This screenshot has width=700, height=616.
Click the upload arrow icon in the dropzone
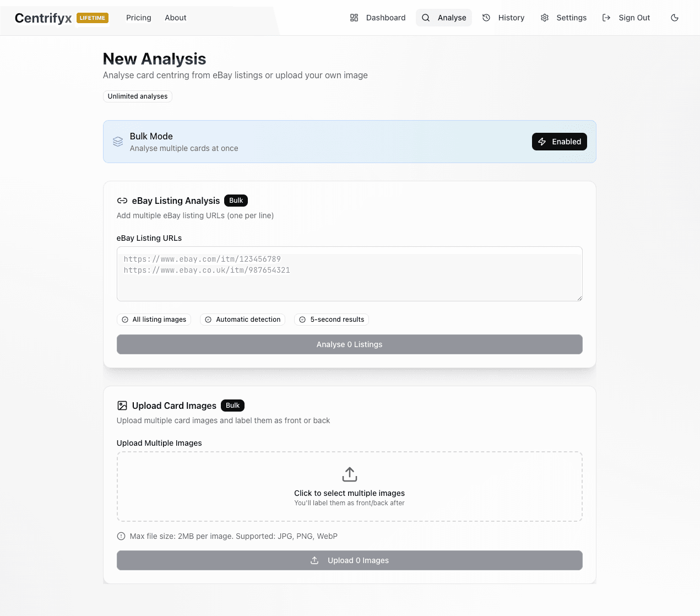click(x=350, y=474)
